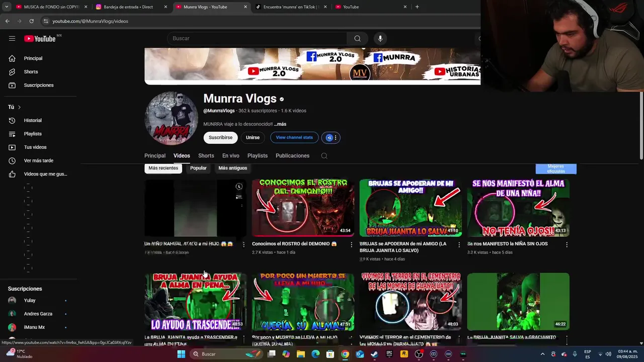Open File Explorer from the taskbar
Viewport: 644px width, 362px height.
click(x=301, y=354)
